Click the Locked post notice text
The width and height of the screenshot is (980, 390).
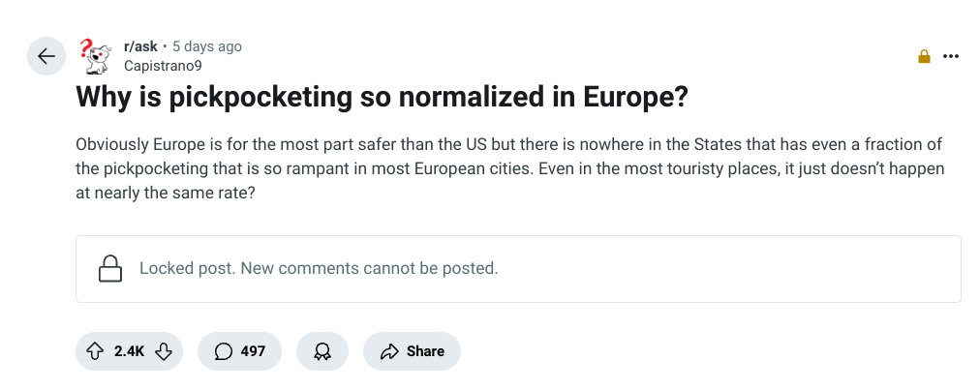pos(319,269)
